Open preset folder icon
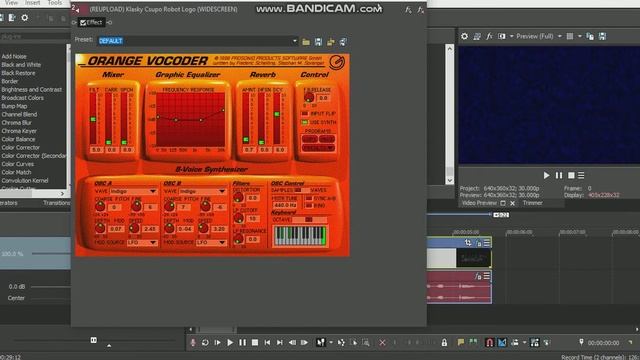 click(306, 42)
